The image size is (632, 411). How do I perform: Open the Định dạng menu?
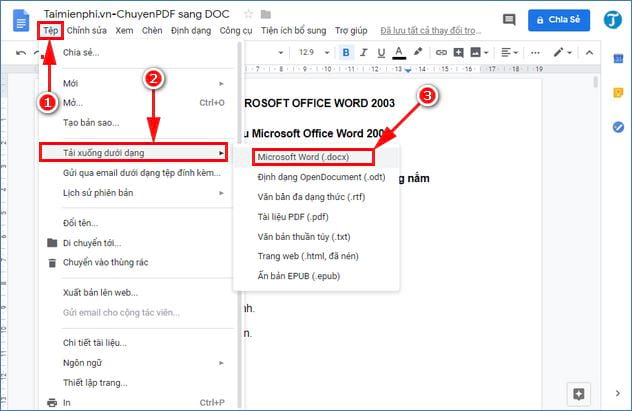point(191,31)
